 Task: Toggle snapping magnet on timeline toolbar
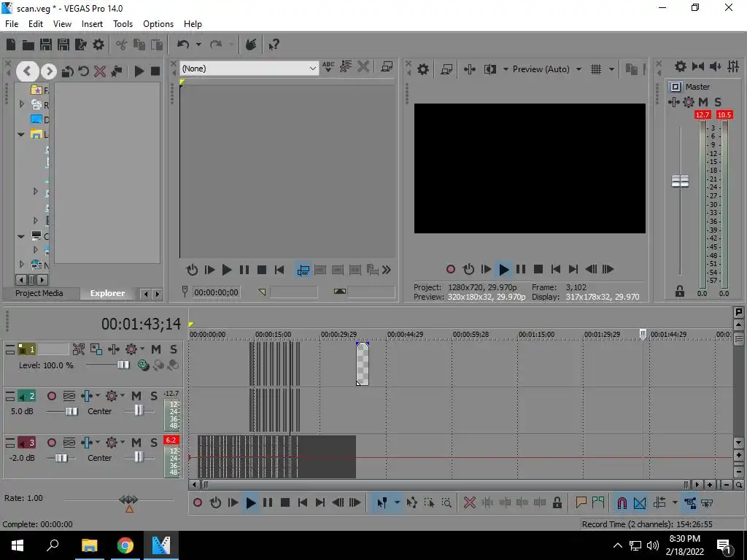tap(622, 503)
